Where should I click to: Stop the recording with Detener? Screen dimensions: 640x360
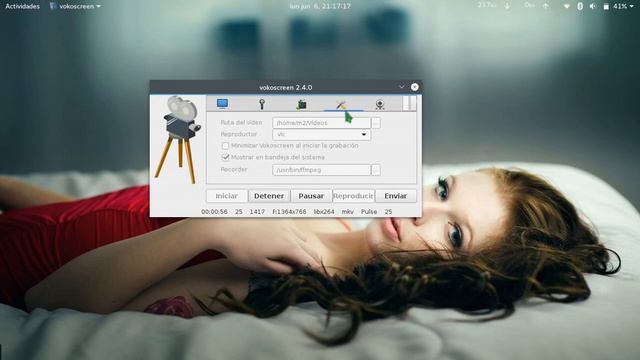[x=269, y=196]
